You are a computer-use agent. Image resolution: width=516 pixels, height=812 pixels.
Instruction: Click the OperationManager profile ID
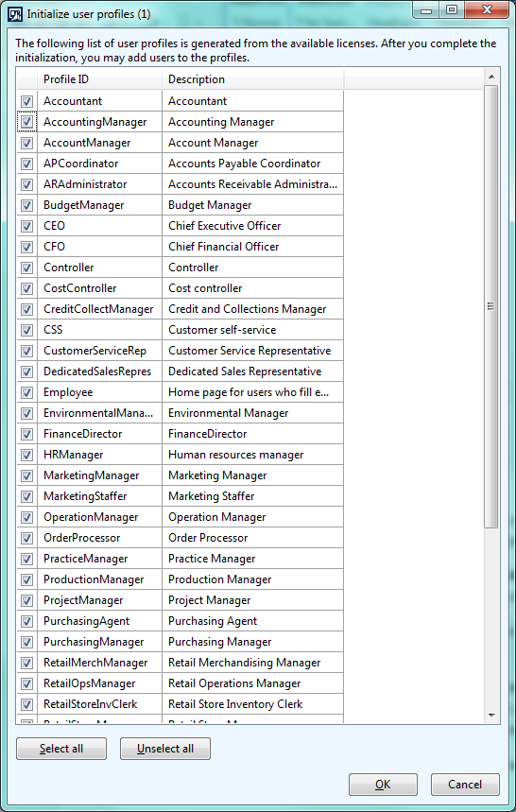91,517
